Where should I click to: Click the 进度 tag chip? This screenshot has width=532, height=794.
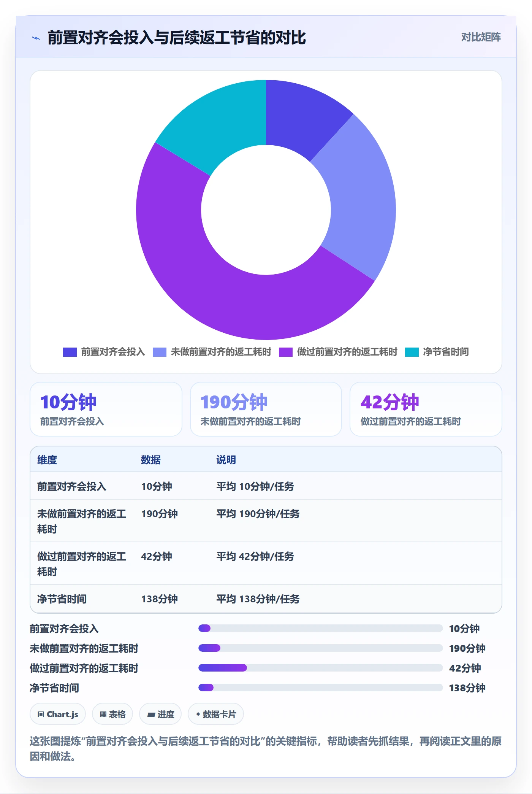tap(160, 714)
